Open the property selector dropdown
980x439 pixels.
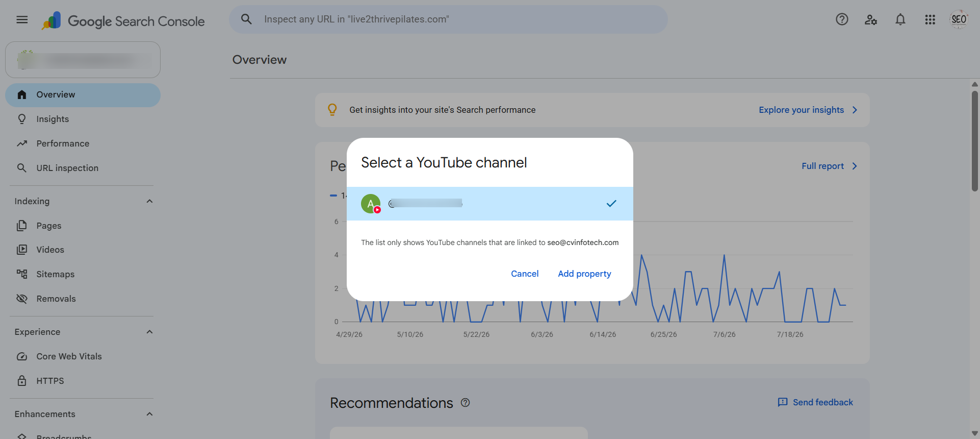point(83,60)
